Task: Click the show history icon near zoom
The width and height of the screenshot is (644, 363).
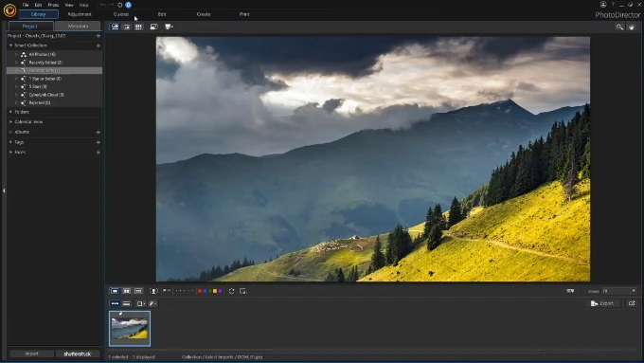Action: tap(570, 291)
